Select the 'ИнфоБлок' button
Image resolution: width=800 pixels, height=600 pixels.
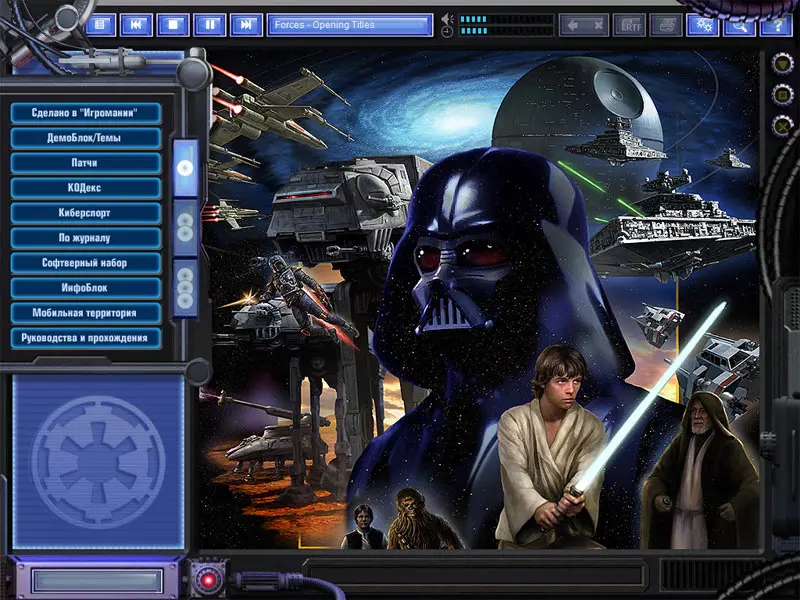86,288
